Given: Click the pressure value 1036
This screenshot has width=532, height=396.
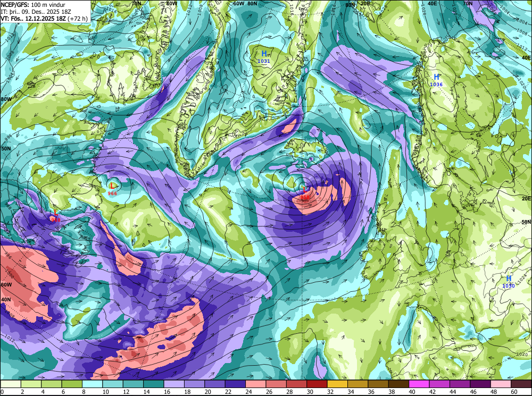Looking at the screenshot, I should click(x=436, y=85).
